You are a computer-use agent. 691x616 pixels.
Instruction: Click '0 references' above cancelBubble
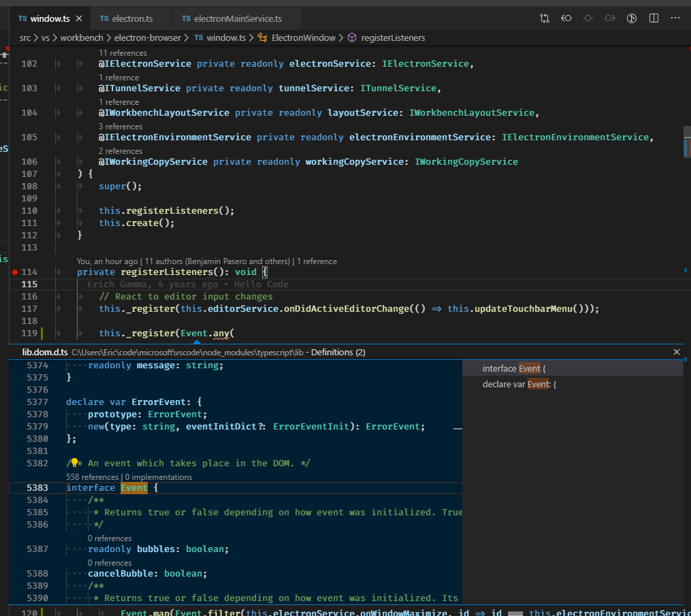tap(110, 563)
